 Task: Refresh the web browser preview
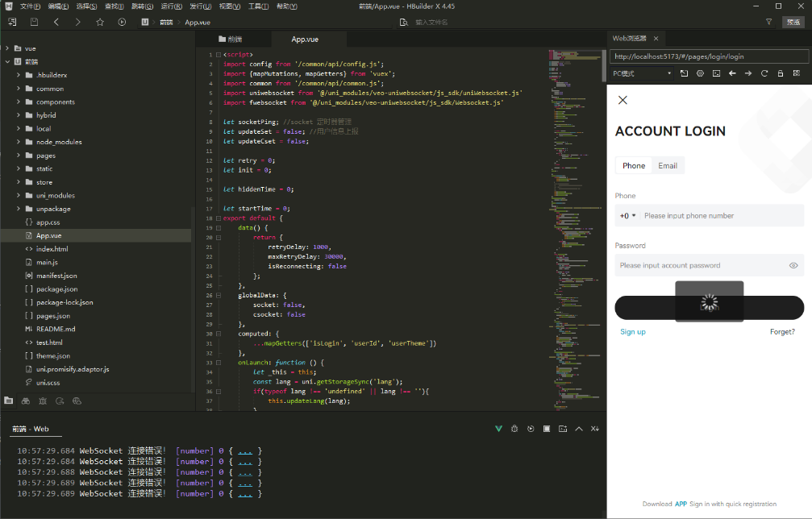click(764, 73)
